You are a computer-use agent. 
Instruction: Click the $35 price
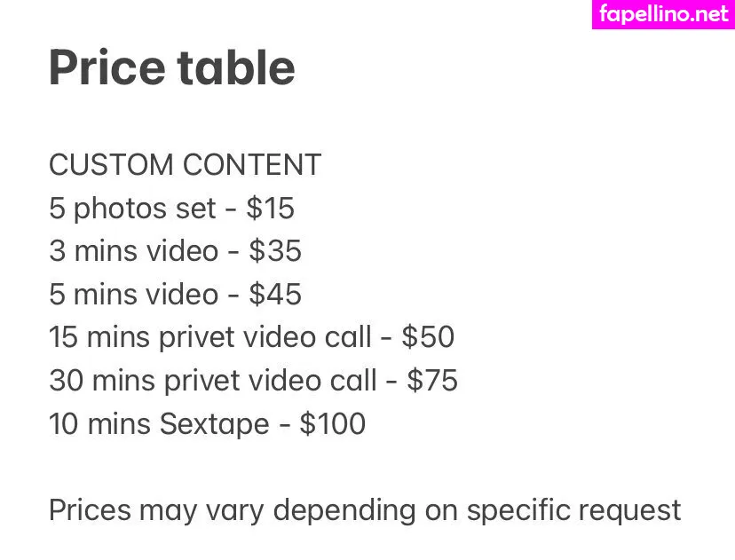pos(275,251)
